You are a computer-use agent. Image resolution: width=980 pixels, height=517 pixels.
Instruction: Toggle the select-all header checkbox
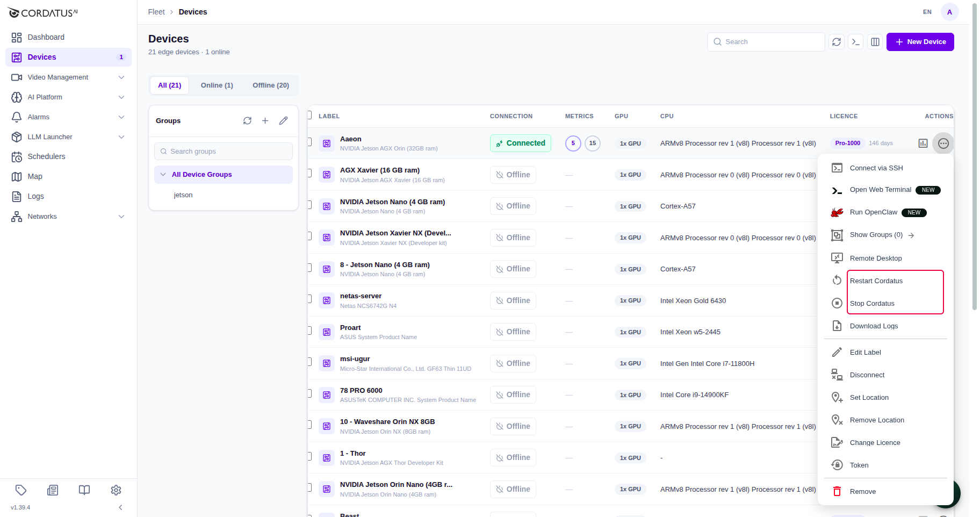309,115
